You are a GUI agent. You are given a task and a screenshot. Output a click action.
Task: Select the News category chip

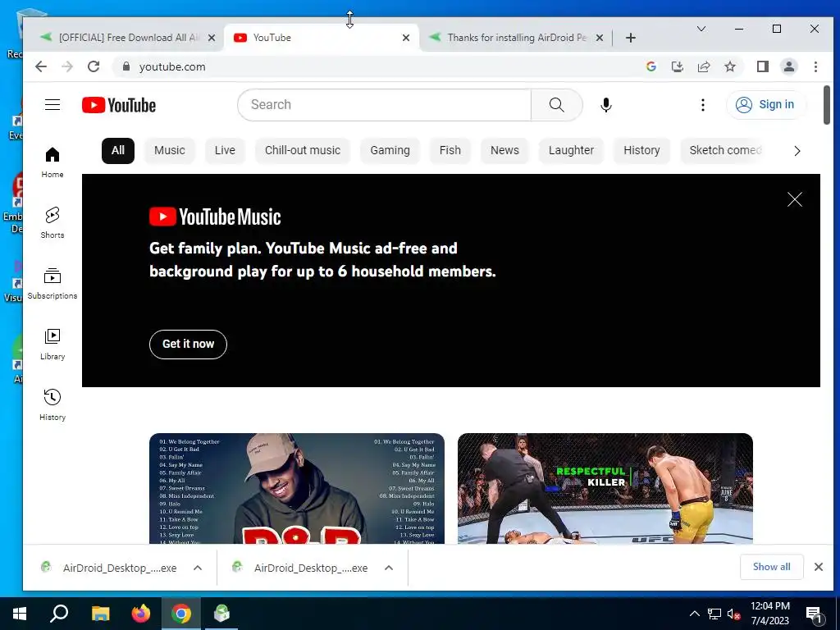504,151
